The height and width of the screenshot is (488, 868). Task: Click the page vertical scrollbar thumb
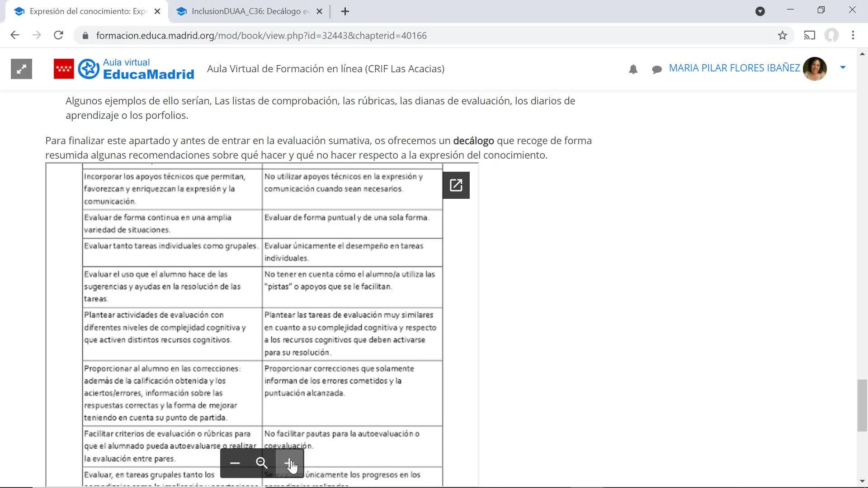862,406
